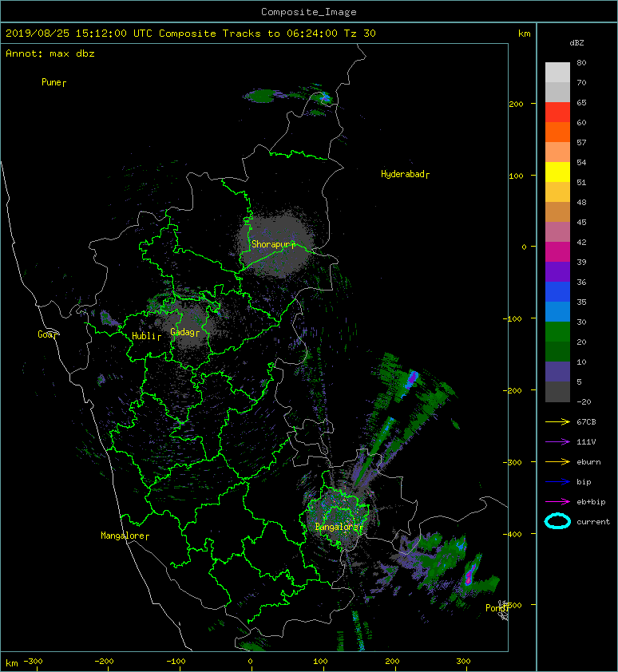Click the cyan current ellipse in legend

557,522
